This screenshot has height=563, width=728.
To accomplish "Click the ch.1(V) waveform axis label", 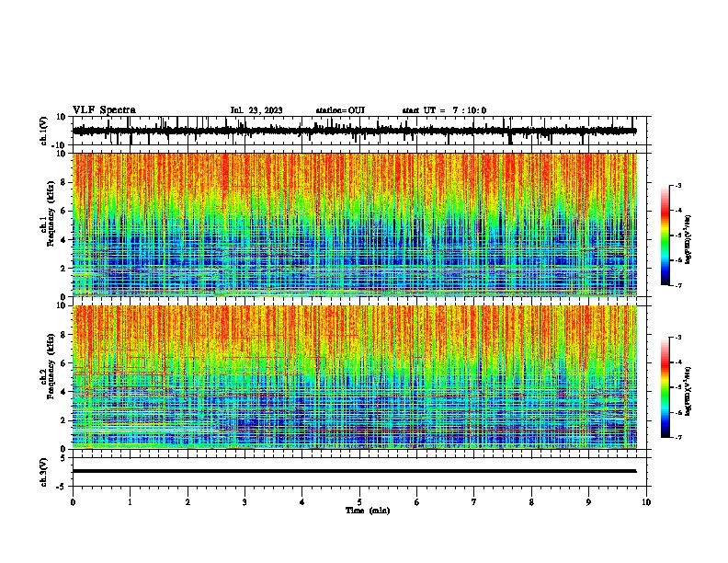I will (x=44, y=131).
